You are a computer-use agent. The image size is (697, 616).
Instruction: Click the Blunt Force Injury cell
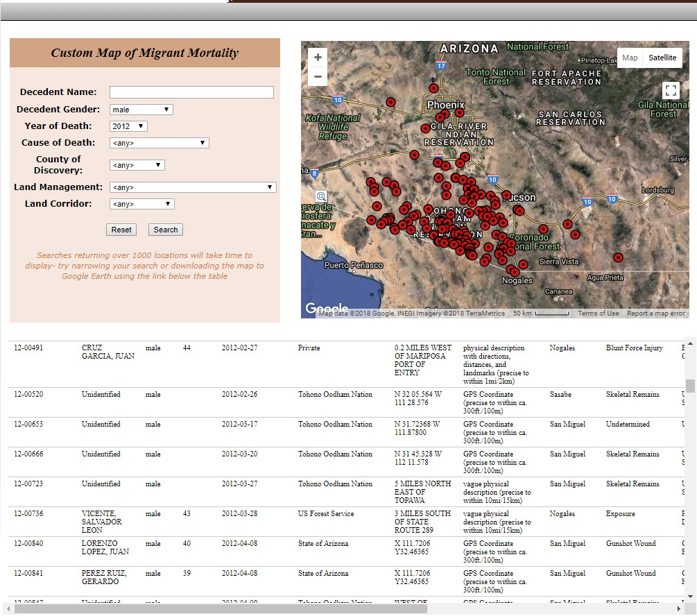(635, 348)
